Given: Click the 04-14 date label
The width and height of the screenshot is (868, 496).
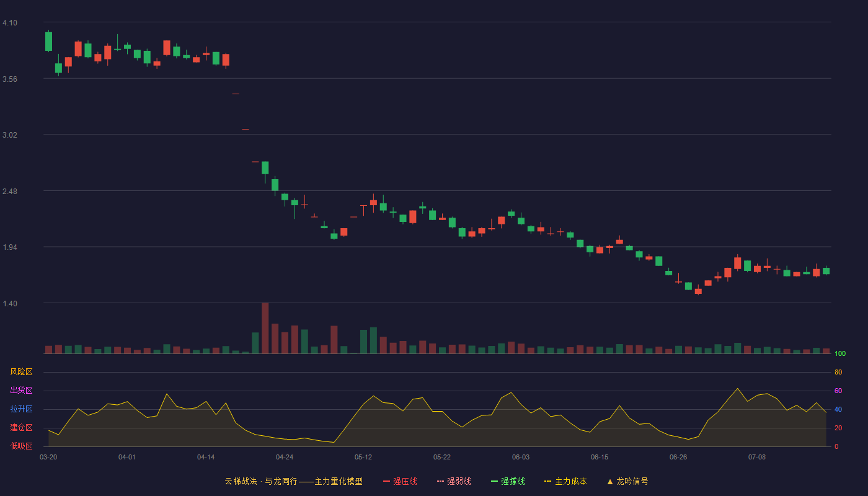Looking at the screenshot, I should click(206, 457).
